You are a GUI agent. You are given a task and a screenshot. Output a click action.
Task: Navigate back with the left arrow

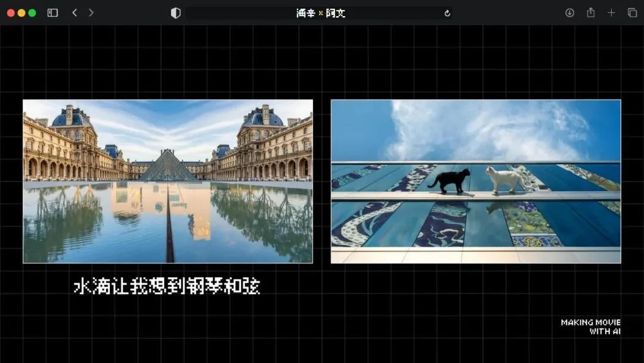coord(73,12)
